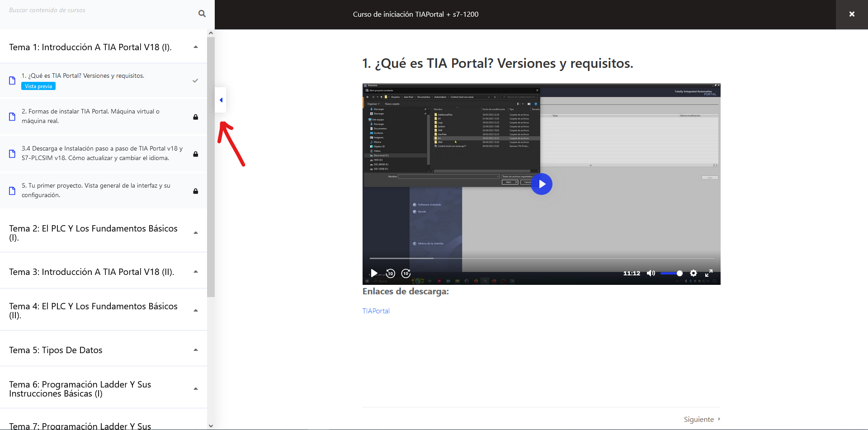Seek on the video progress bar

click(542, 258)
